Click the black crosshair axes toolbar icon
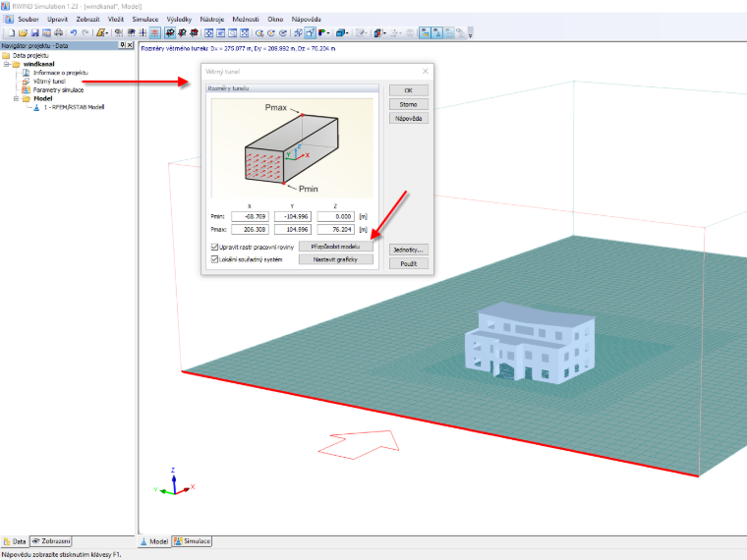The height and width of the screenshot is (560, 747). coord(143,32)
